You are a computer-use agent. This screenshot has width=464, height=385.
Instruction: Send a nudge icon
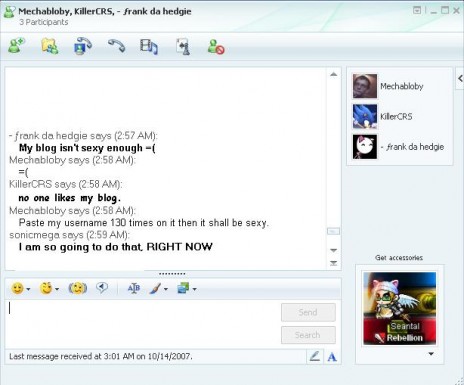point(78,288)
